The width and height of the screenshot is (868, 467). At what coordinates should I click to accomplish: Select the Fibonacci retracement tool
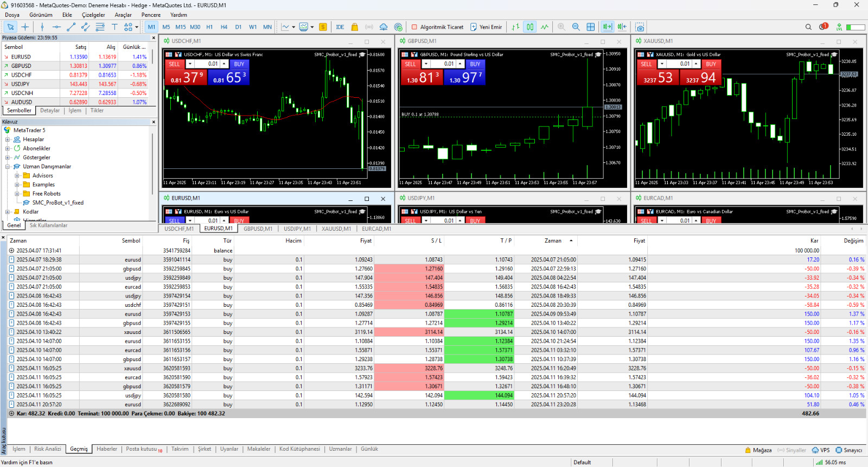pos(100,27)
